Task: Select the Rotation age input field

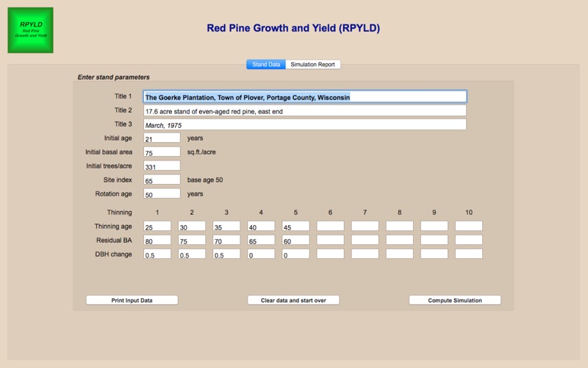Action: (162, 194)
